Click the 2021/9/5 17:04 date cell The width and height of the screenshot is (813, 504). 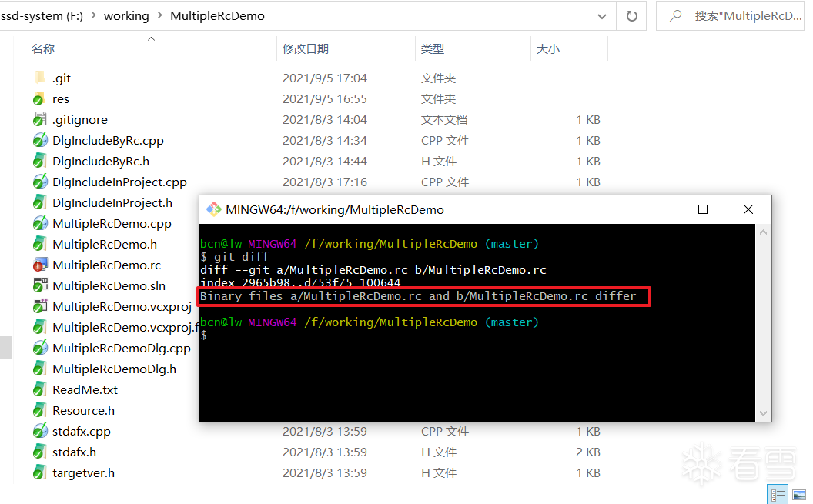click(x=325, y=78)
